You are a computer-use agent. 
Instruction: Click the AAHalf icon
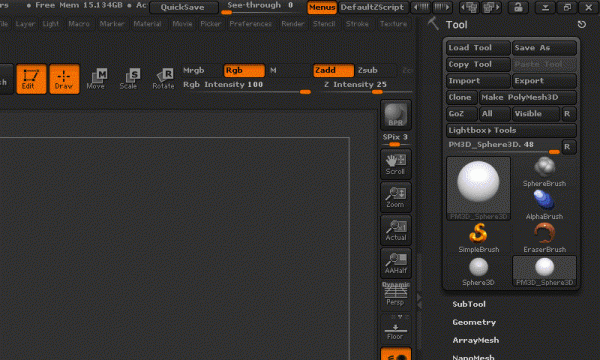pos(396,263)
